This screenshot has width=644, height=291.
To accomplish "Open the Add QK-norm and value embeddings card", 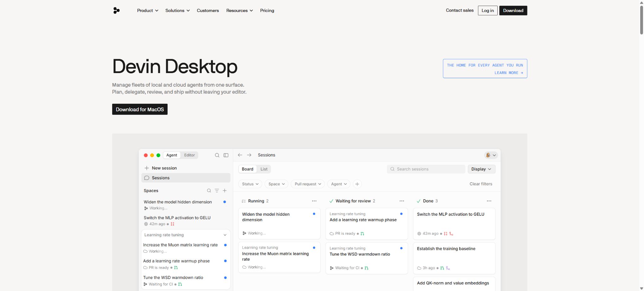I will (454, 284).
